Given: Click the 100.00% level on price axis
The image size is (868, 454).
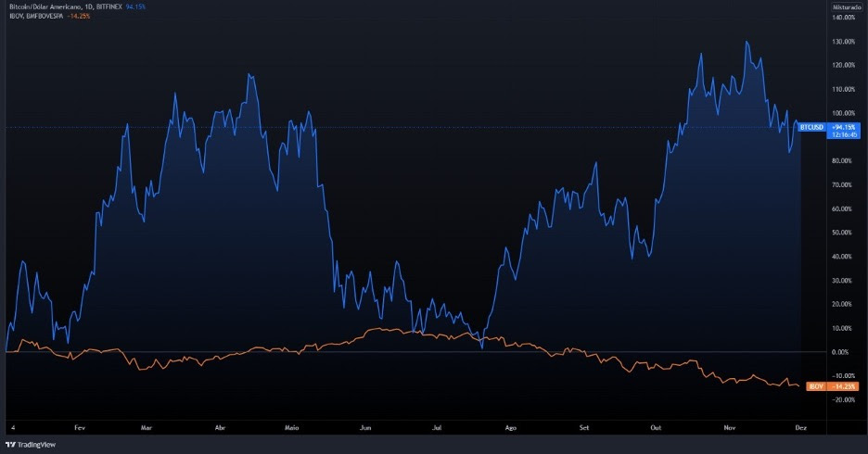Looking at the screenshot, I should [x=844, y=113].
